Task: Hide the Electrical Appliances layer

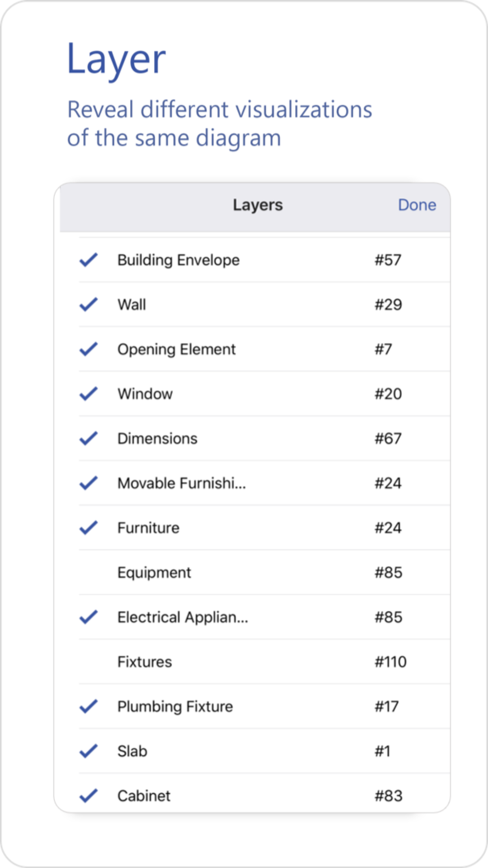Action: pyautogui.click(x=89, y=617)
